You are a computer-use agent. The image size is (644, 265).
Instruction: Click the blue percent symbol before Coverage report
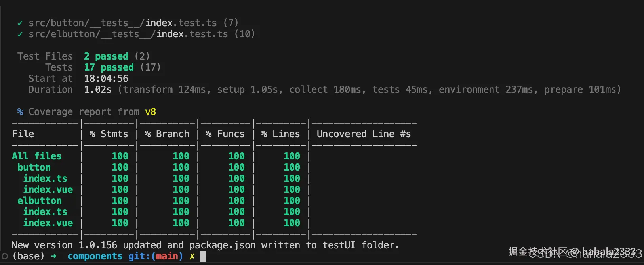tap(20, 112)
